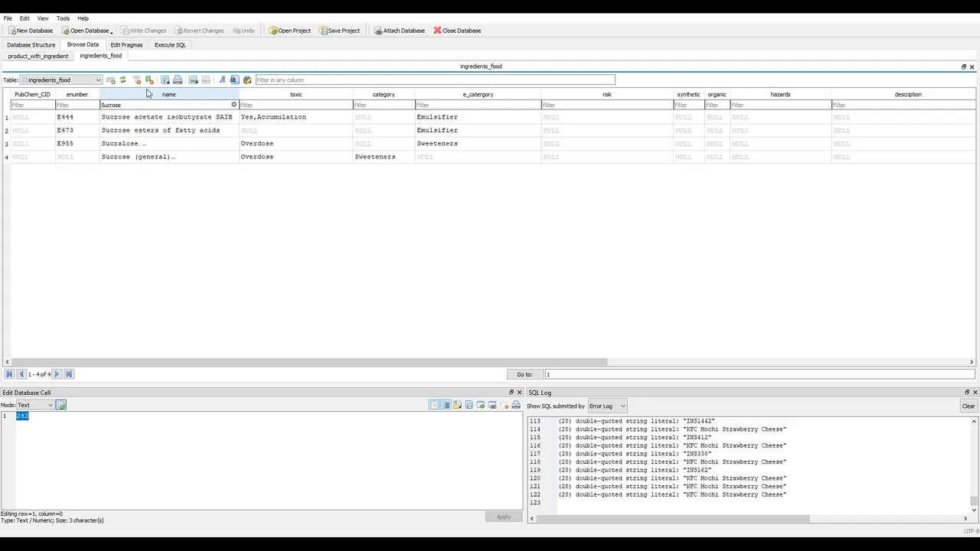Clear sorting order icon in table toolbar
Viewport: 980px width, 551px height.
pyautogui.click(x=149, y=80)
